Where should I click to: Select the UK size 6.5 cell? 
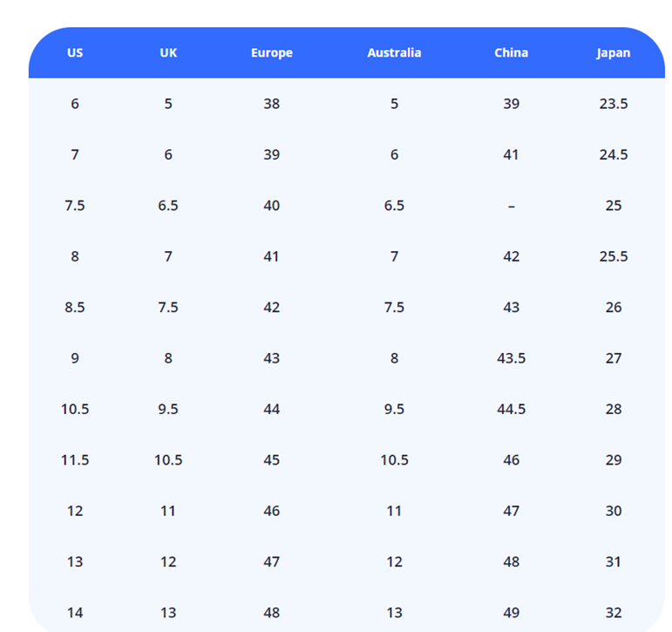click(x=168, y=206)
